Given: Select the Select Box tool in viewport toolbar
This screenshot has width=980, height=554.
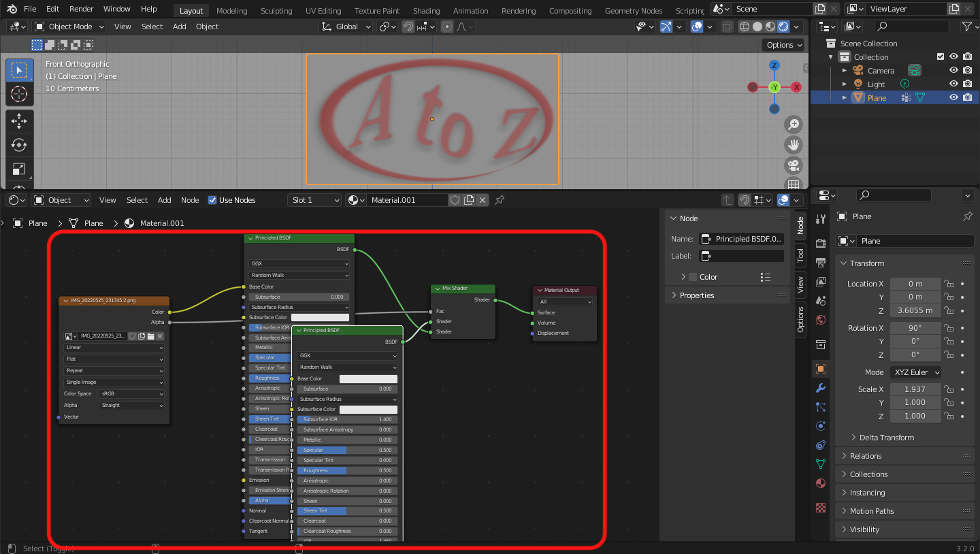Looking at the screenshot, I should (x=19, y=70).
